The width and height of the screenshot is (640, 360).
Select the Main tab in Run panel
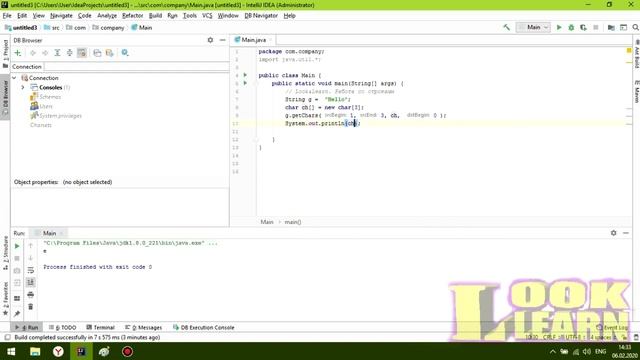tap(49, 233)
